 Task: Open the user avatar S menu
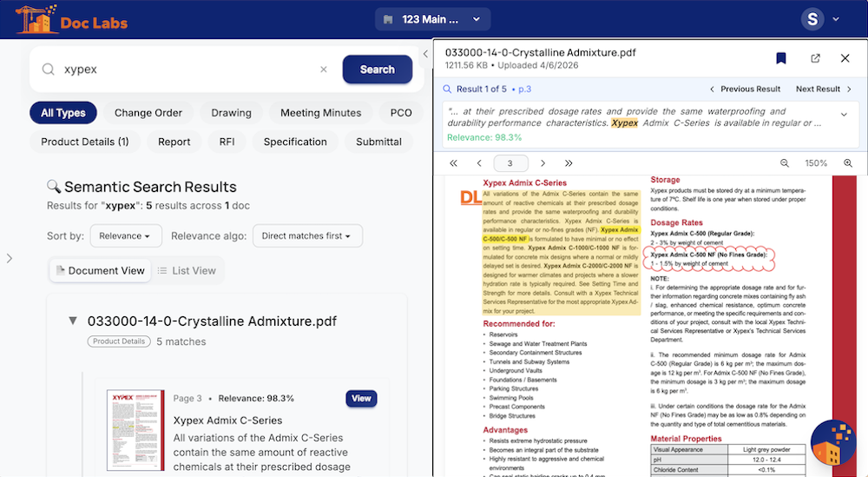coord(812,19)
